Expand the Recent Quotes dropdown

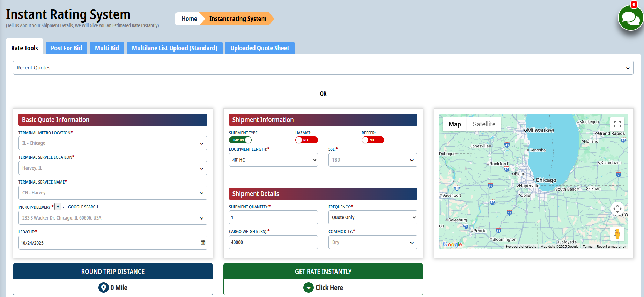[323, 68]
